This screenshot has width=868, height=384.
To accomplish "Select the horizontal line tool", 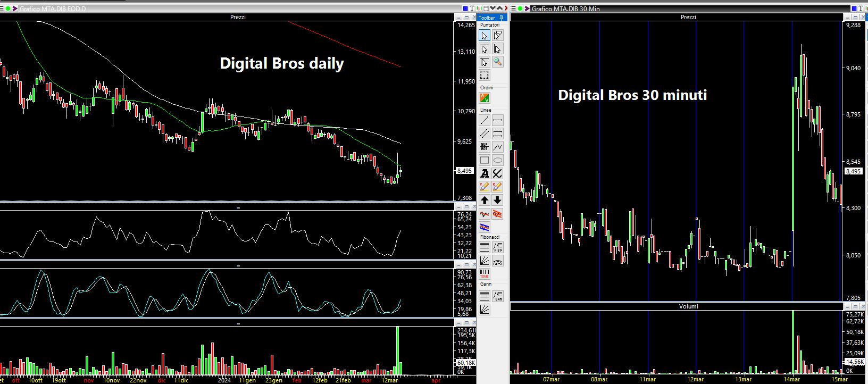I will click(497, 120).
